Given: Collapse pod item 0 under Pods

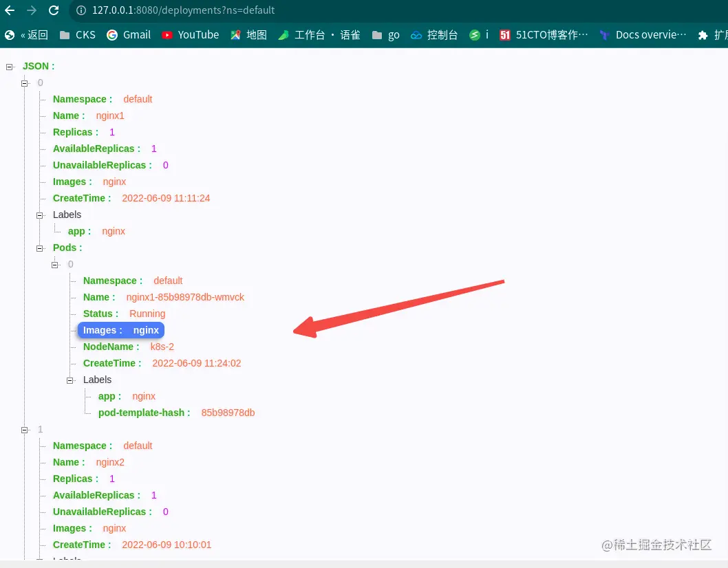Looking at the screenshot, I should tap(55, 265).
